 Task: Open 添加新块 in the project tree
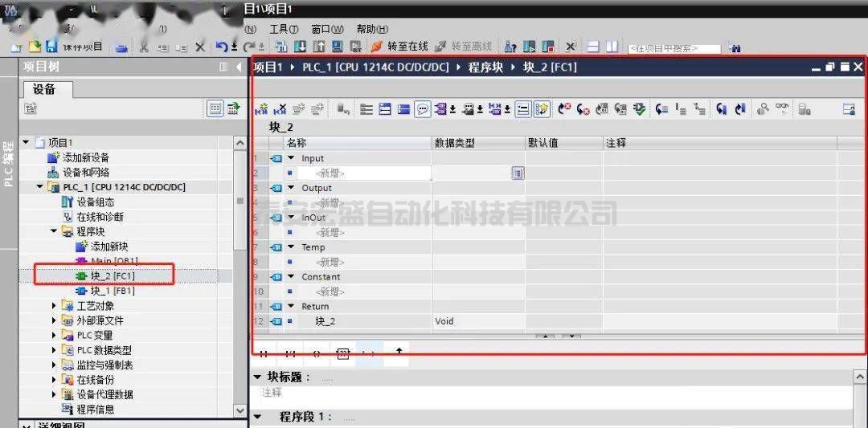pyautogui.click(x=108, y=247)
